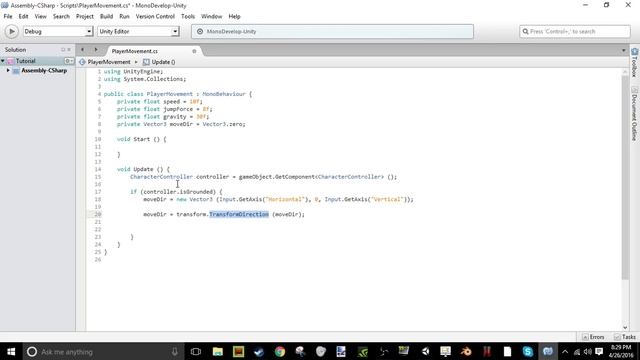
Task: Start debugging with the play button
Action: pos(11,31)
